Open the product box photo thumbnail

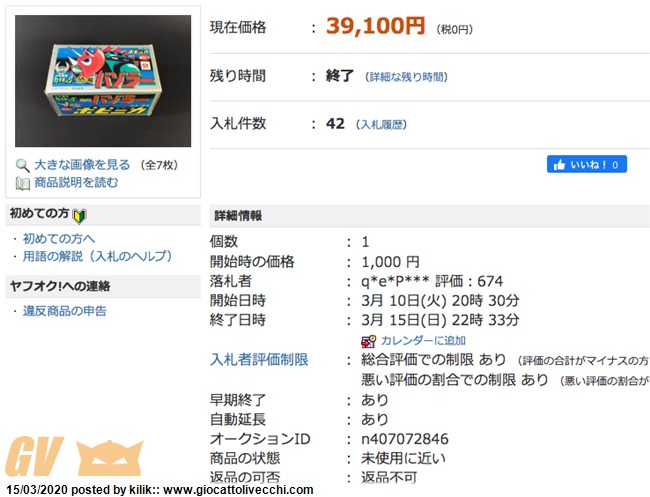pos(103,81)
